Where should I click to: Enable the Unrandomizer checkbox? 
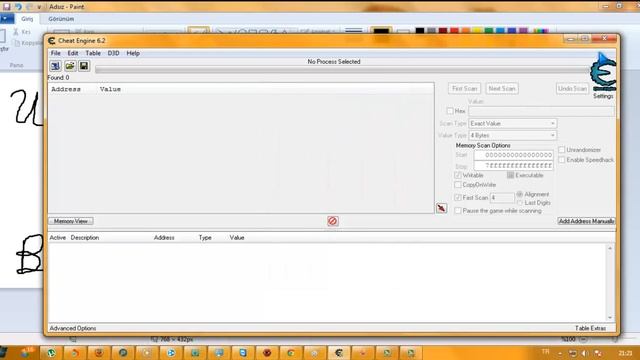click(x=562, y=150)
